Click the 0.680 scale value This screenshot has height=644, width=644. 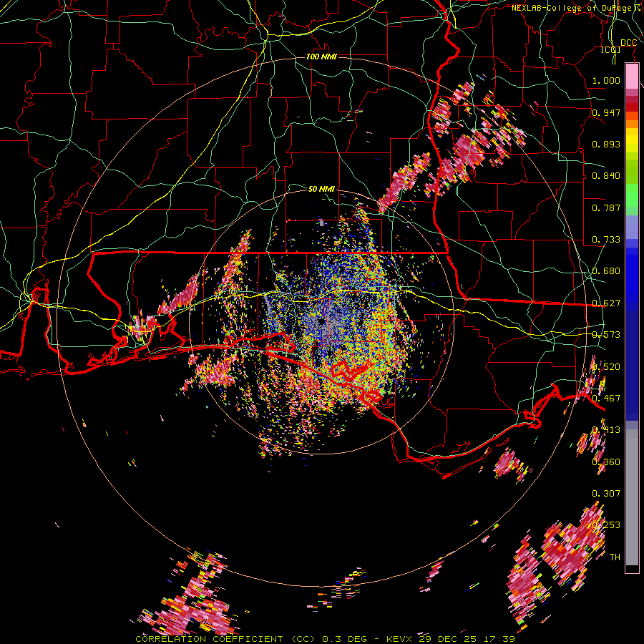coord(606,271)
